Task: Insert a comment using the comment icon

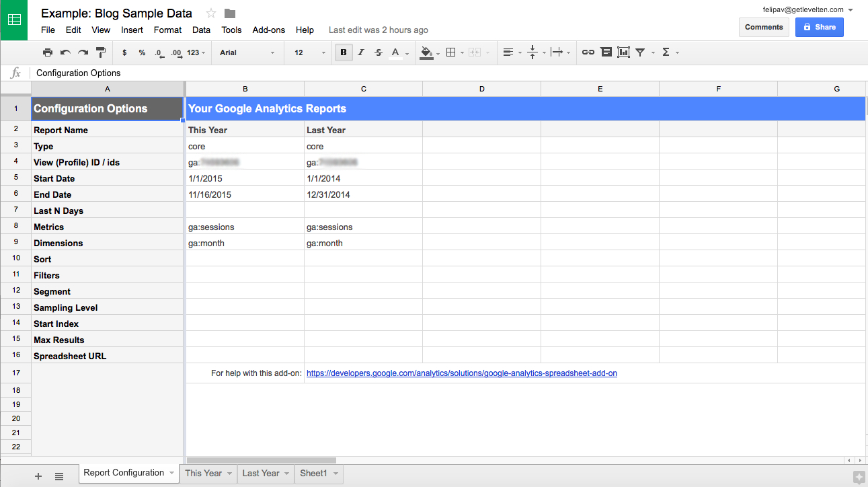Action: coord(606,52)
